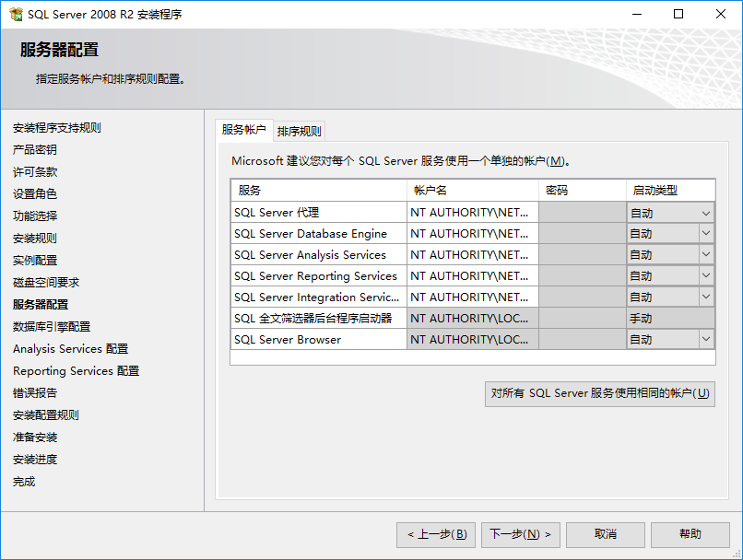Viewport: 743px width, 560px height.
Task: Click 安装程序支持规则 step in sidebar
Action: click(57, 128)
